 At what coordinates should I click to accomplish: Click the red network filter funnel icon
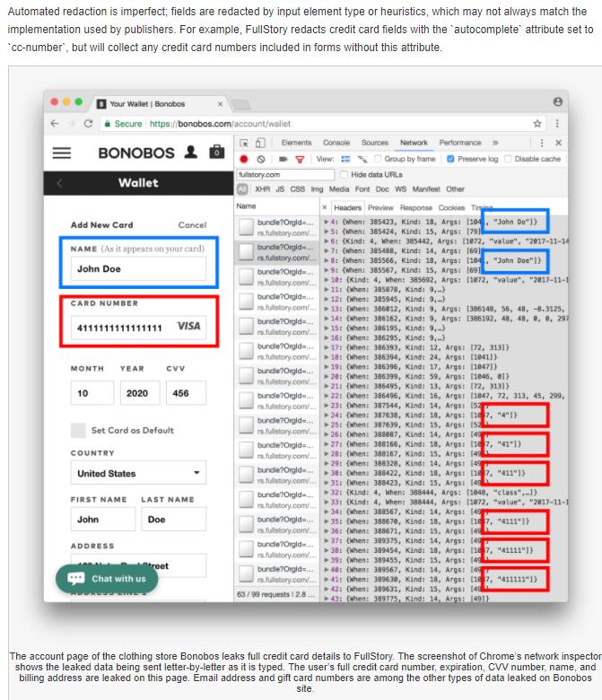pyautogui.click(x=300, y=160)
